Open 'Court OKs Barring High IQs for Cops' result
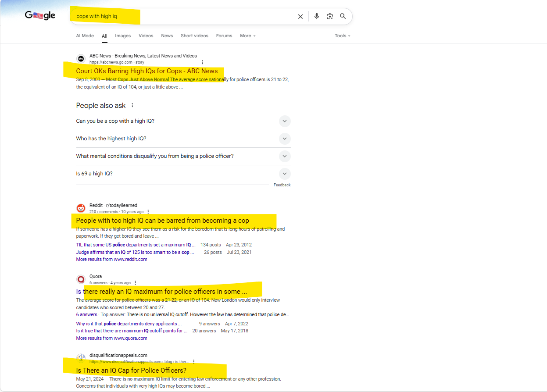547x392 pixels. [x=147, y=71]
